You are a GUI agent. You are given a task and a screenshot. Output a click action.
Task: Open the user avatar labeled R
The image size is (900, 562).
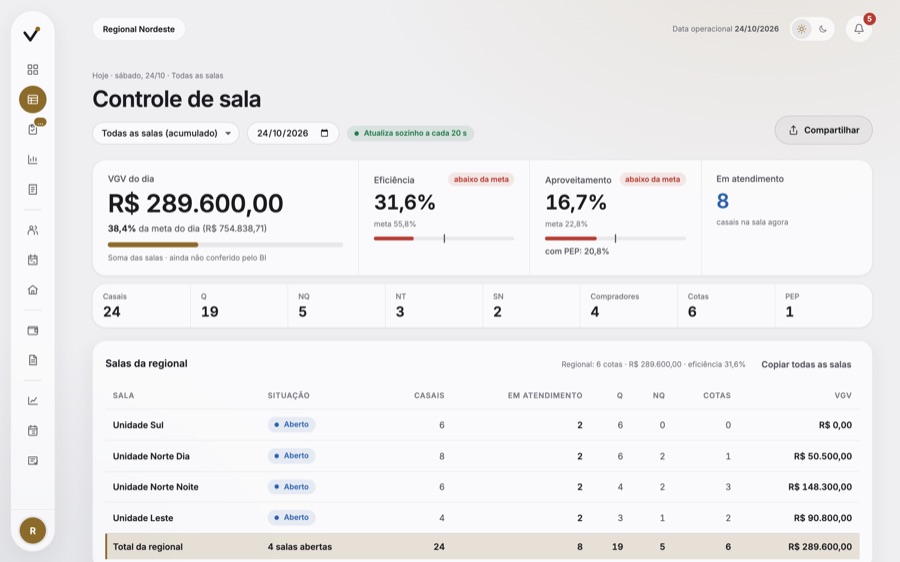coord(33,530)
